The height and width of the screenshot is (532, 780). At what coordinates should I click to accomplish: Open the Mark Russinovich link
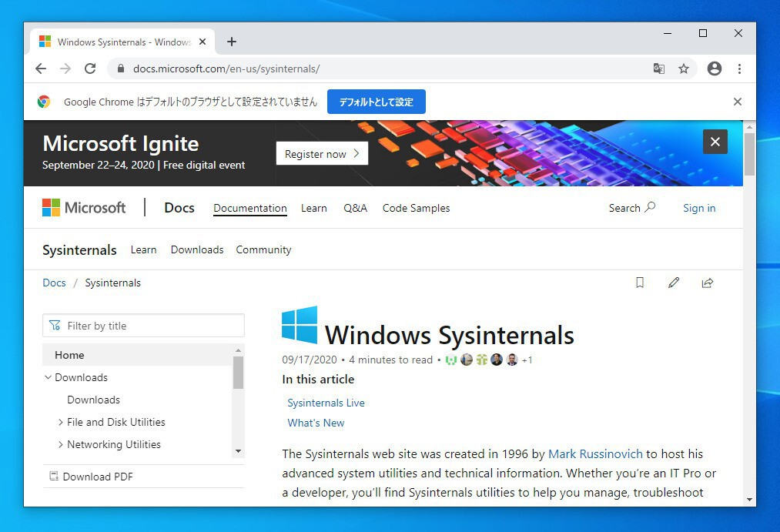tap(595, 454)
